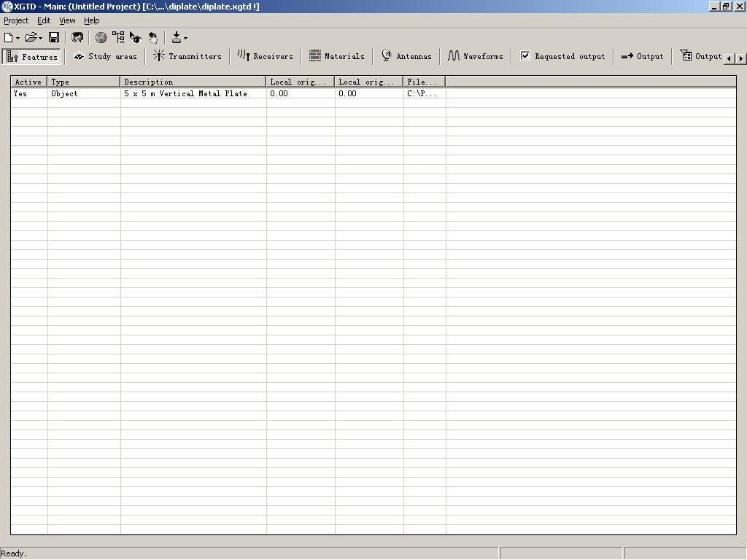747x560 pixels.
Task: Open the dropdown arrow beside New project
Action: click(x=18, y=38)
